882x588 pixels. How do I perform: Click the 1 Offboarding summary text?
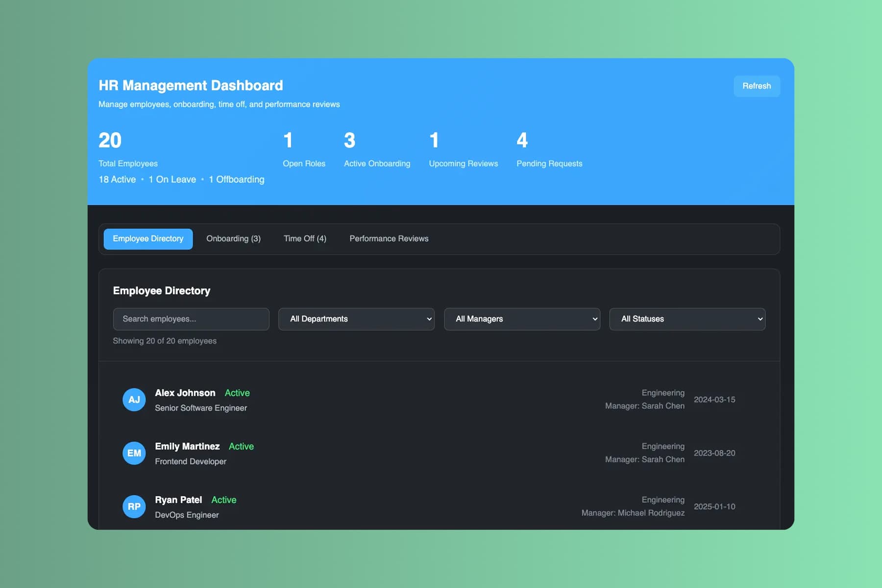[237, 180]
